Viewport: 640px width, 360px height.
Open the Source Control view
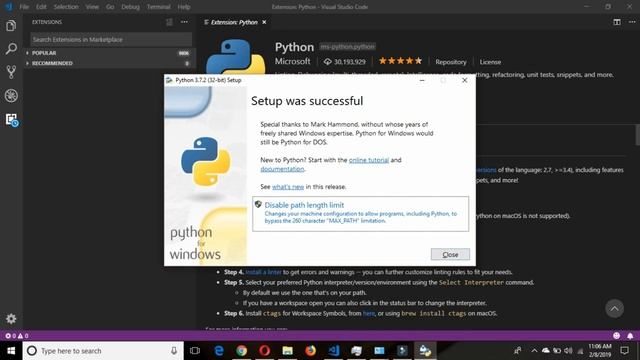pos(11,72)
